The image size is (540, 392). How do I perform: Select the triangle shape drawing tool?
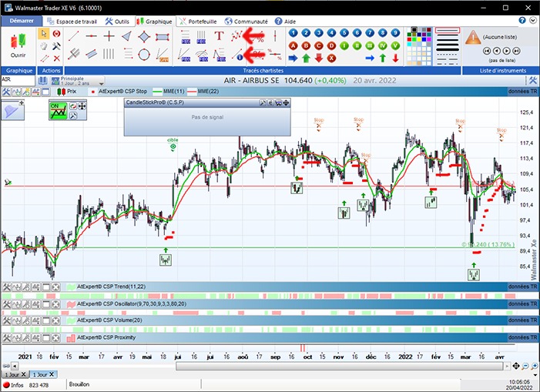tap(126, 35)
